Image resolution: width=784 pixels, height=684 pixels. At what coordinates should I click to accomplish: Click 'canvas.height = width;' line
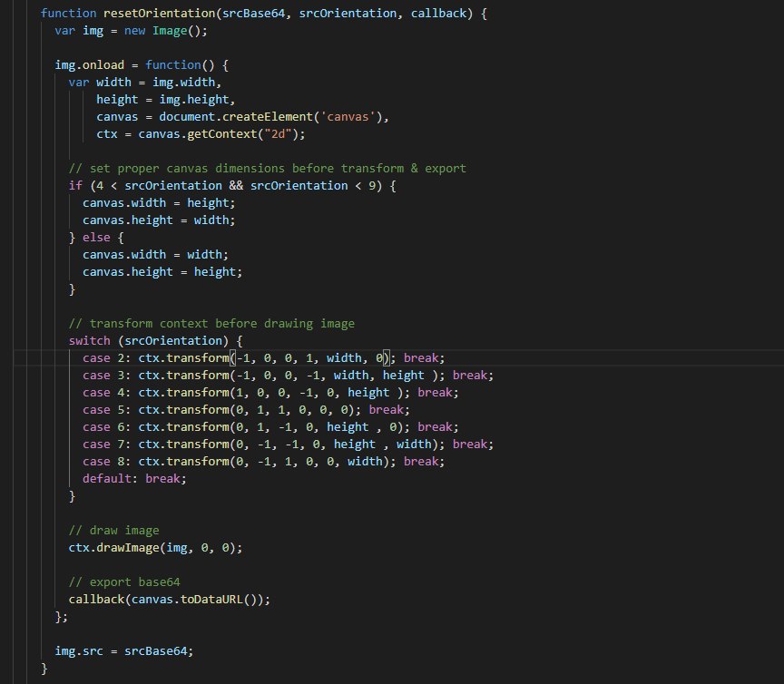[x=159, y=220]
